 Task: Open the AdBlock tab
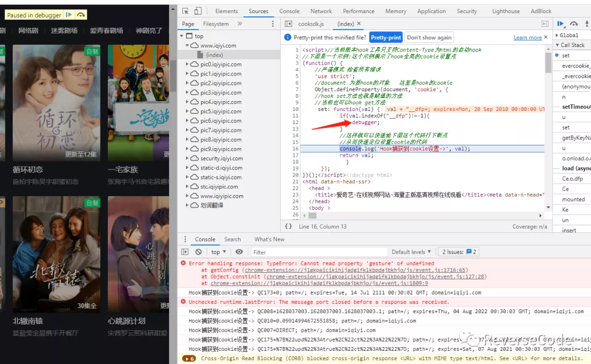(x=541, y=11)
